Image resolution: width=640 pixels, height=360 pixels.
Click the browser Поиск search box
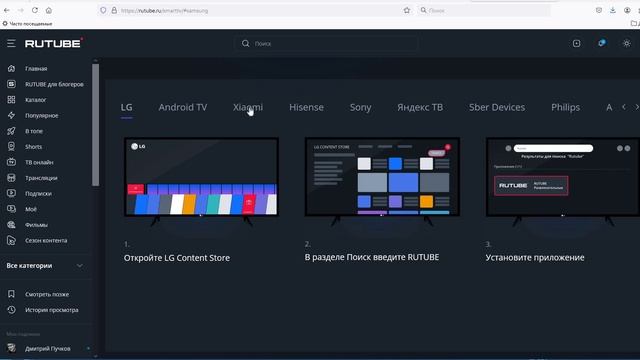click(484, 10)
